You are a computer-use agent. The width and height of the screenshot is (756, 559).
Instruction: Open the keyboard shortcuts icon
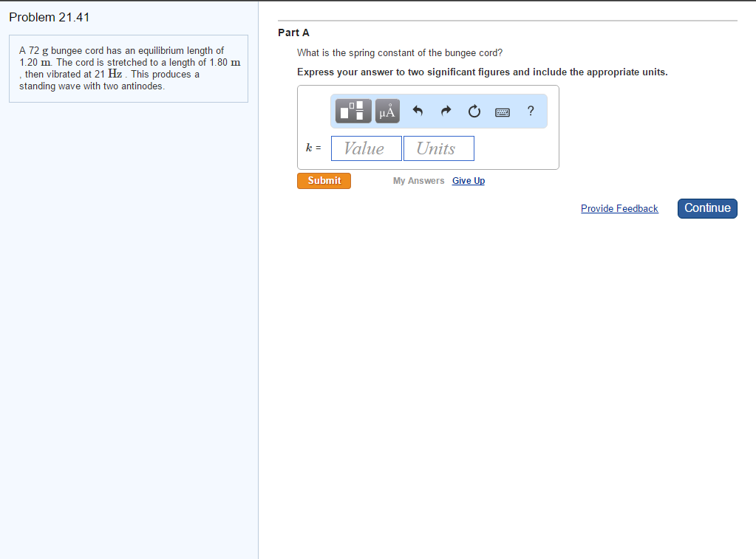(x=503, y=112)
